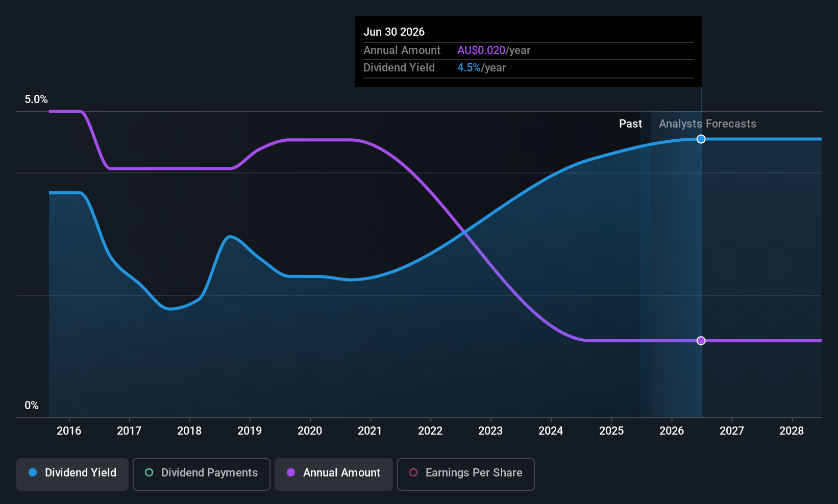
Task: Click the 2018 x-axis year label
Action: pyautogui.click(x=189, y=431)
